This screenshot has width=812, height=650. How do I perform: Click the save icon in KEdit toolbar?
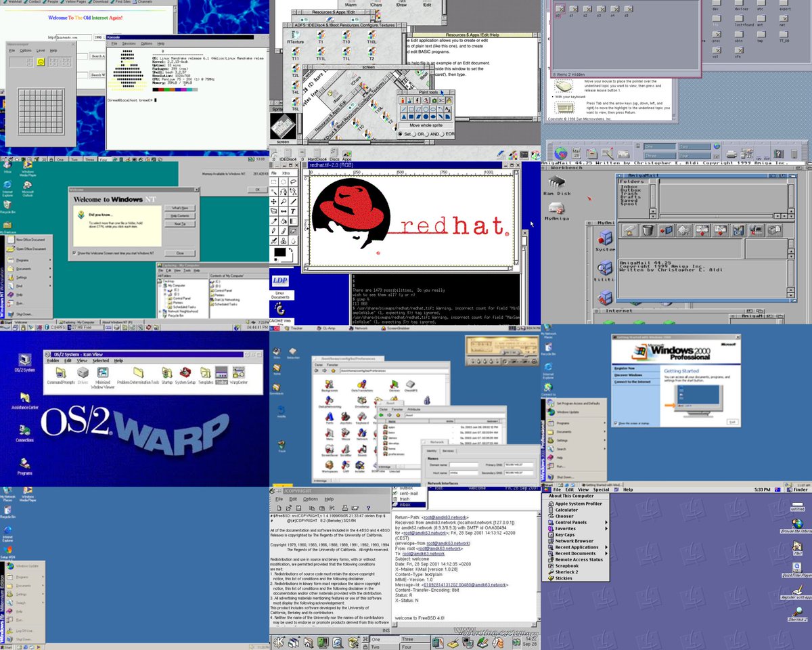coord(298,508)
